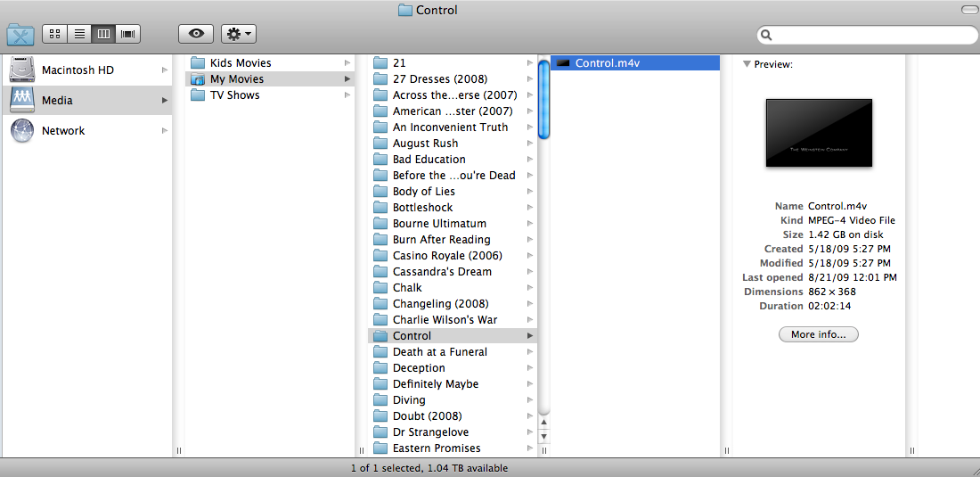Screen dimensions: 980x477
Task: Expand TV Shows with its arrow
Action: coord(347,95)
